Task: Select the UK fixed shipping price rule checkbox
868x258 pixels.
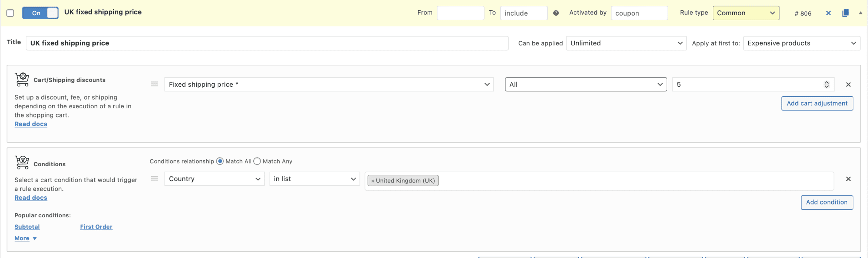Action: click(10, 13)
